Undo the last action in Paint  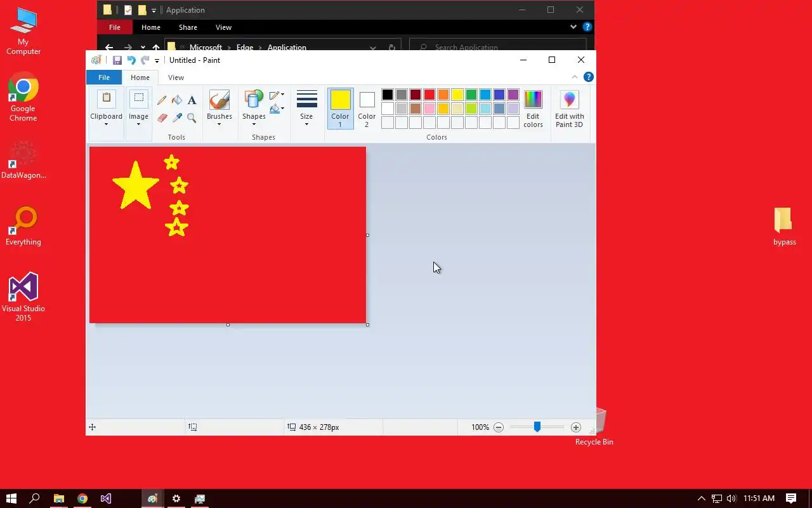coord(131,60)
